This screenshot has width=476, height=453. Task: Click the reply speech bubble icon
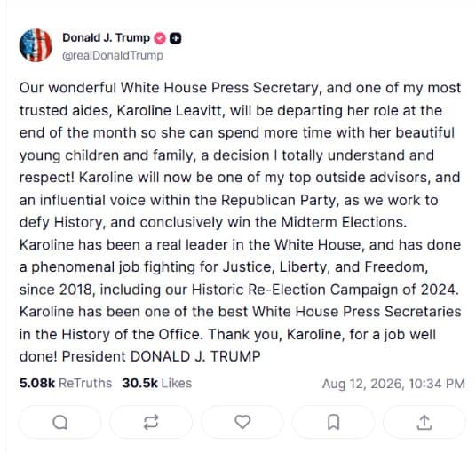(x=60, y=422)
